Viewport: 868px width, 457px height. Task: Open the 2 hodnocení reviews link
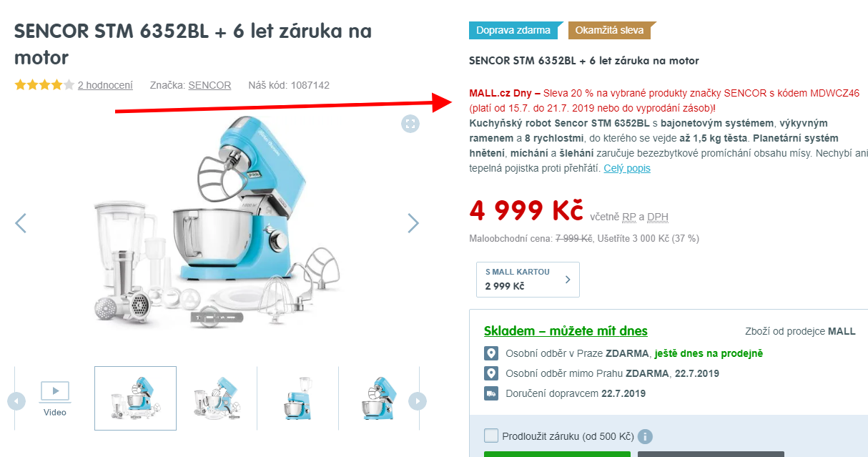pyautogui.click(x=105, y=85)
